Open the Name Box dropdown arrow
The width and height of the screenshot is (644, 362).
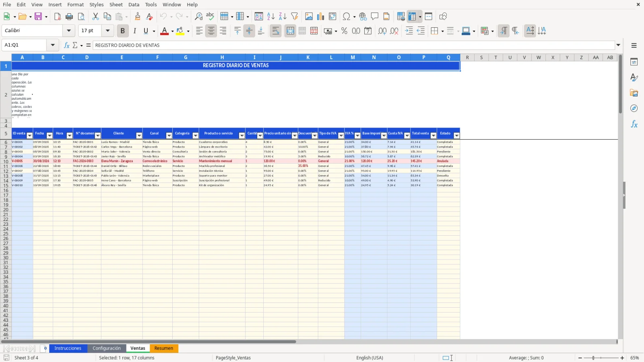click(53, 45)
